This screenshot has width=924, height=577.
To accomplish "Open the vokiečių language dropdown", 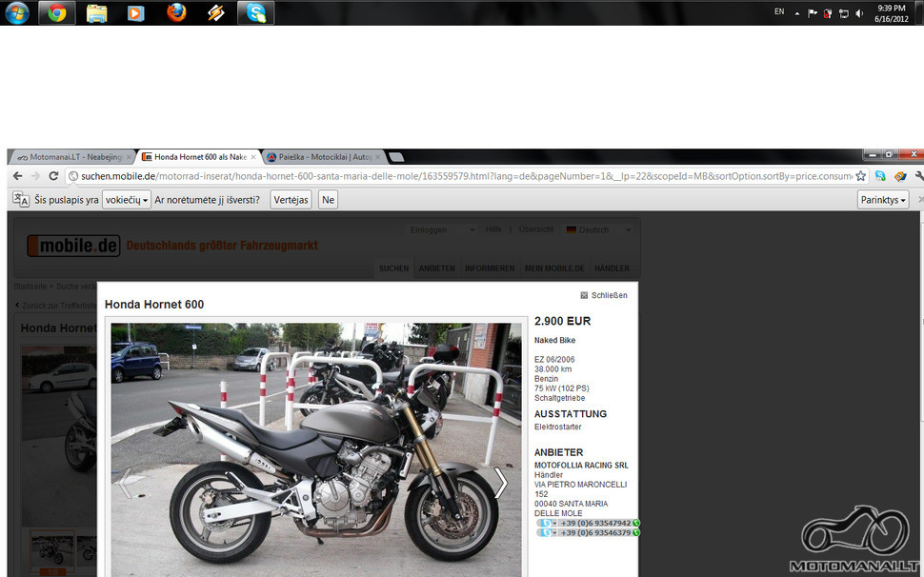I will coord(127,200).
